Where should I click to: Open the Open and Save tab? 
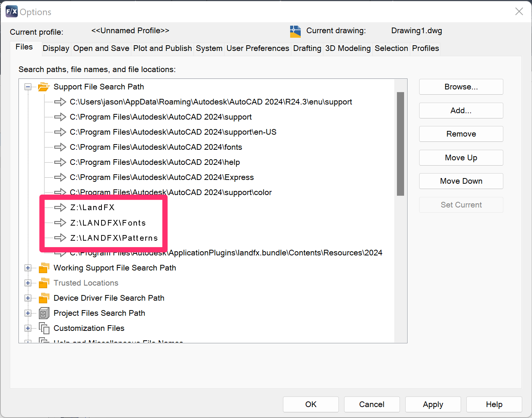click(x=101, y=49)
